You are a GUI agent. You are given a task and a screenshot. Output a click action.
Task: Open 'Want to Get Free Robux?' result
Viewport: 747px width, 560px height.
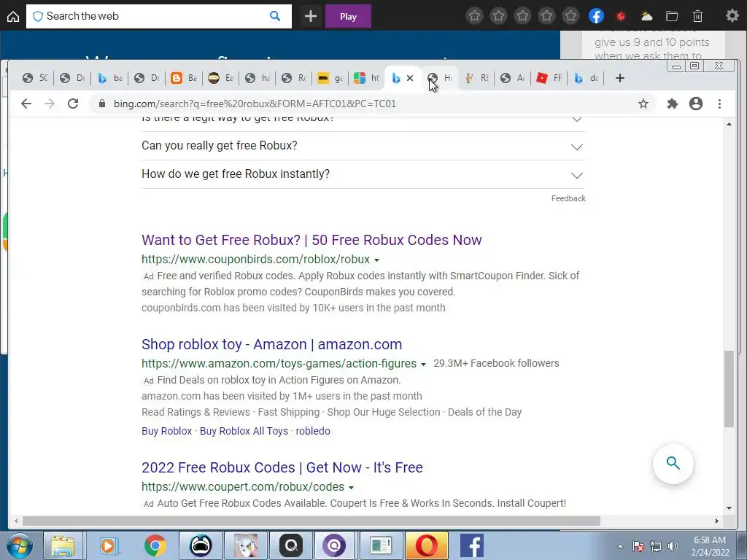311,240
